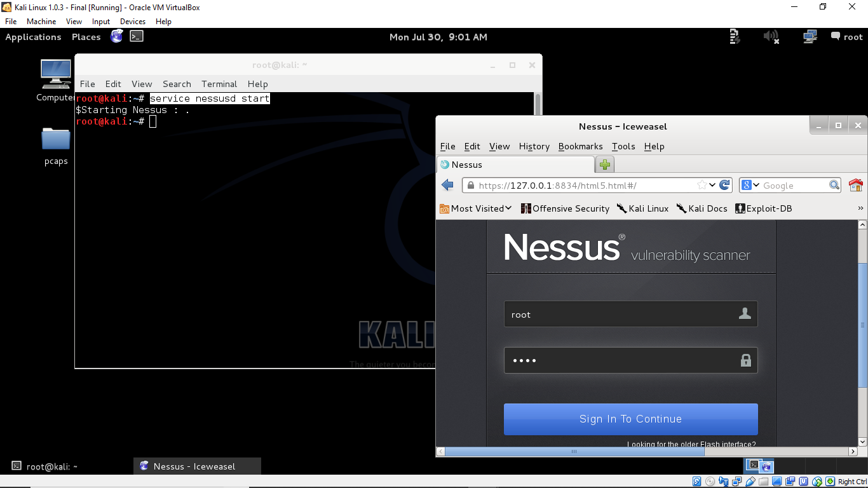Click VirtualBox hard disk activity icon
868x488 pixels.
pos(696,481)
